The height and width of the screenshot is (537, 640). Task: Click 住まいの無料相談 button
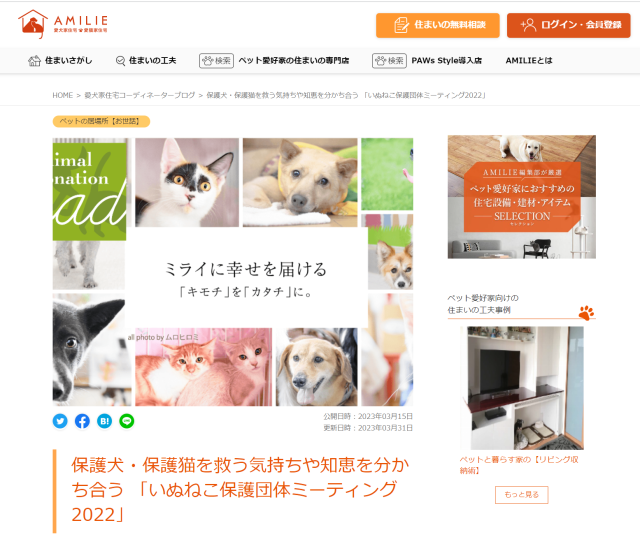click(x=438, y=25)
